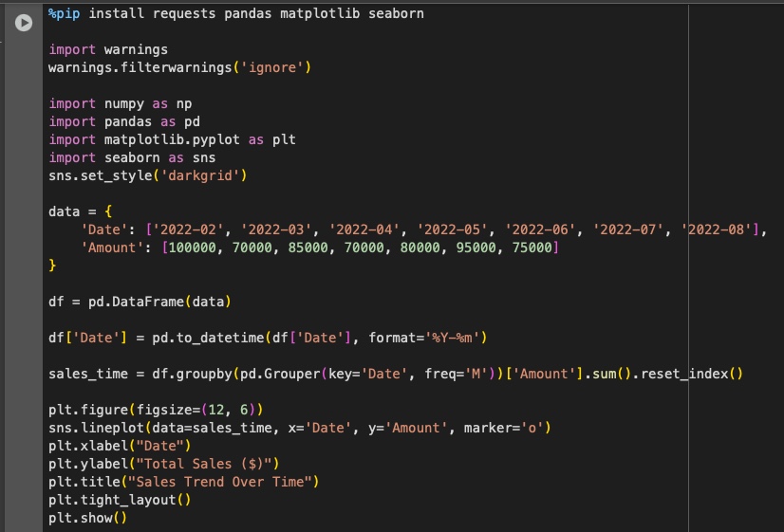Click 'plt.tight_layout()' line
784x532 pixels.
pyautogui.click(x=120, y=500)
